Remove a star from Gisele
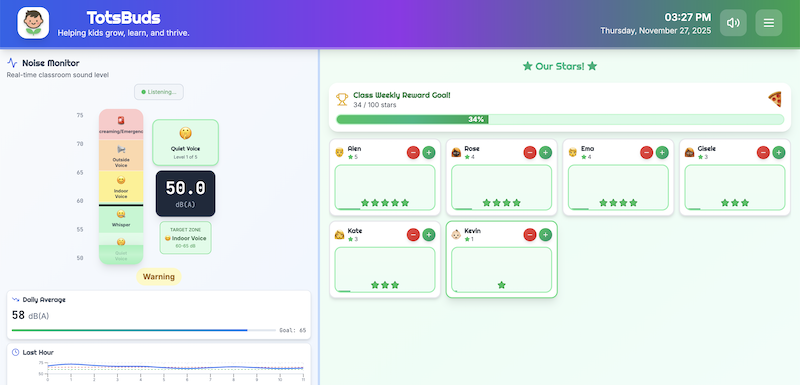 pos(763,152)
